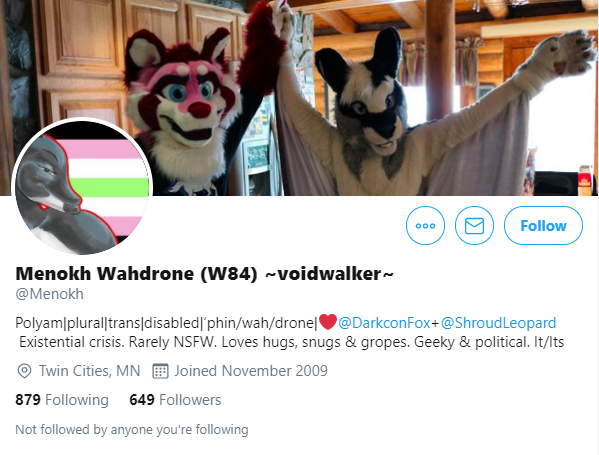599x455 pixels.
Task: Open the circular profile avatar picture
Action: tap(82, 186)
